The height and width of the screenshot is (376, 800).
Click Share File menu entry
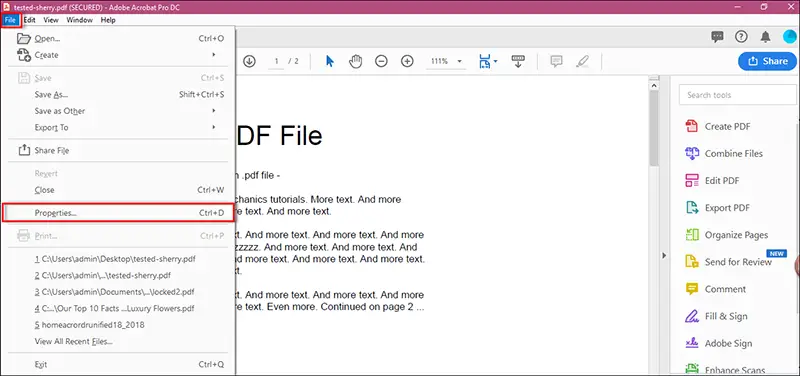(x=118, y=151)
